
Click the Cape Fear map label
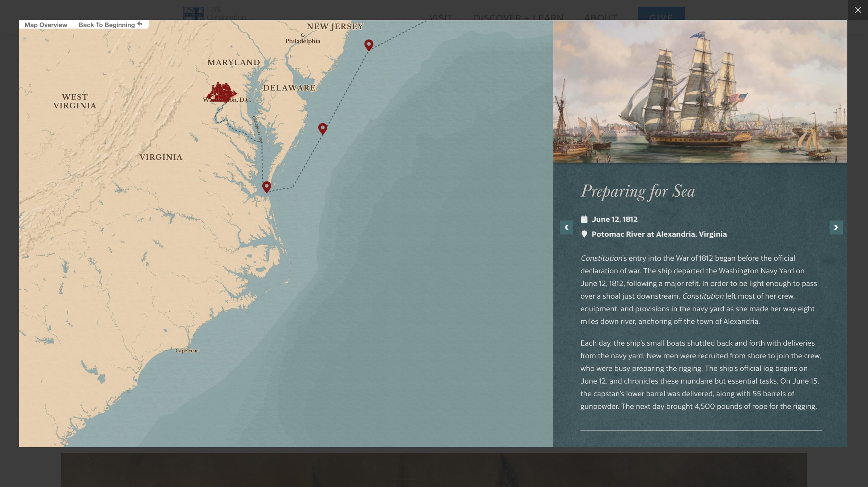coord(187,350)
